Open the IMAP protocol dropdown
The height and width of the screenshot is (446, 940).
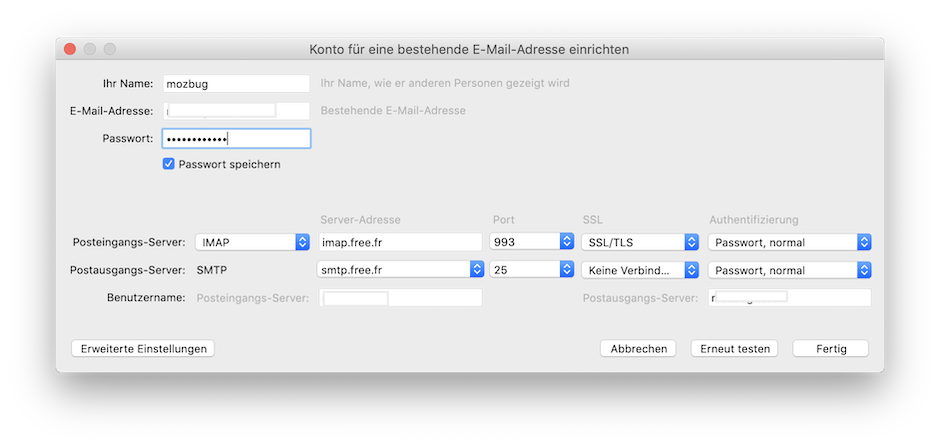253,242
